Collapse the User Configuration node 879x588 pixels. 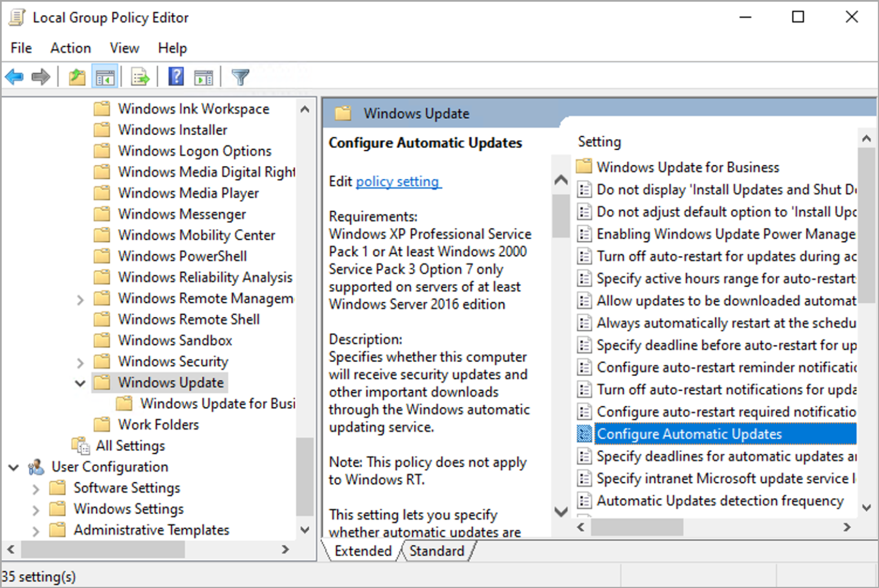point(14,467)
